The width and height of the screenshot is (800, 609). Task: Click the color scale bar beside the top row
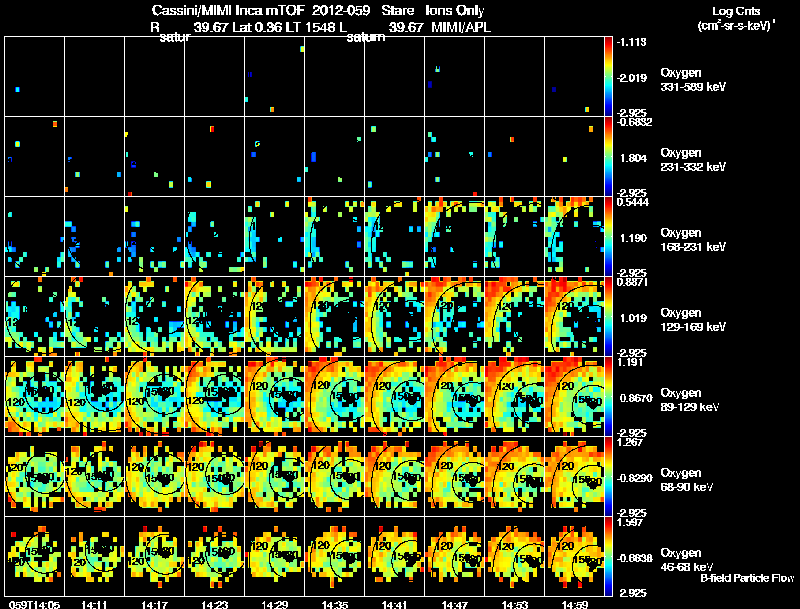(608, 76)
